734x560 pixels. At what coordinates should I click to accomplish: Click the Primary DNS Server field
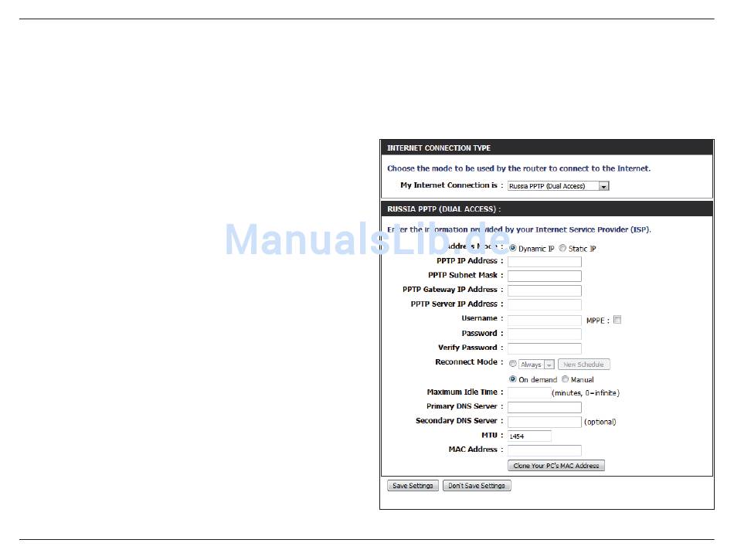545,408
